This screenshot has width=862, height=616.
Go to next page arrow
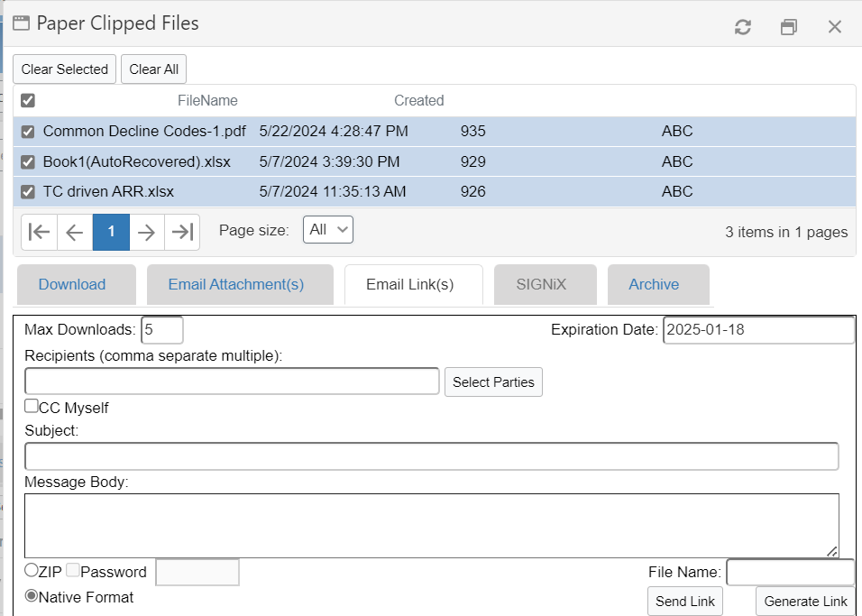[x=147, y=232]
